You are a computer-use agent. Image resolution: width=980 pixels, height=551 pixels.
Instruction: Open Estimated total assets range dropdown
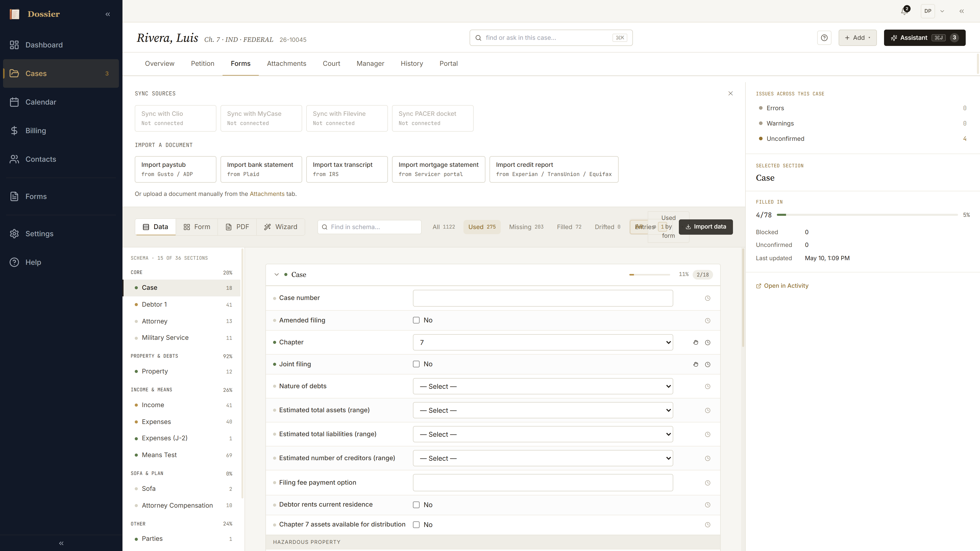coord(543,410)
